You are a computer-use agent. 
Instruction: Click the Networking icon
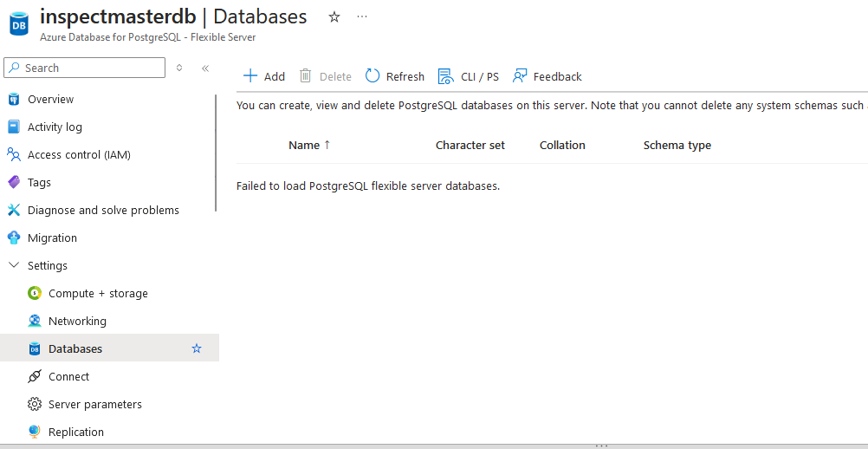pyautogui.click(x=35, y=321)
